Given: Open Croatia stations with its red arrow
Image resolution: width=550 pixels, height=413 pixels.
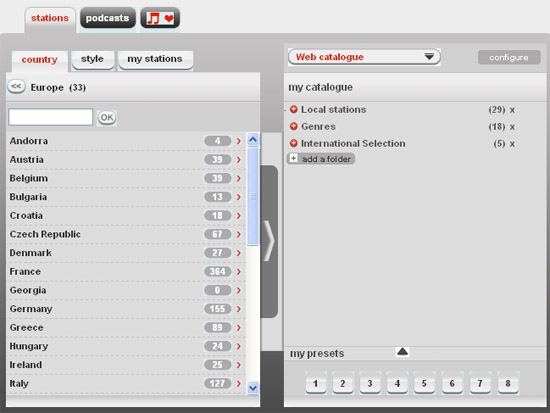Looking at the screenshot, I should [x=239, y=215].
